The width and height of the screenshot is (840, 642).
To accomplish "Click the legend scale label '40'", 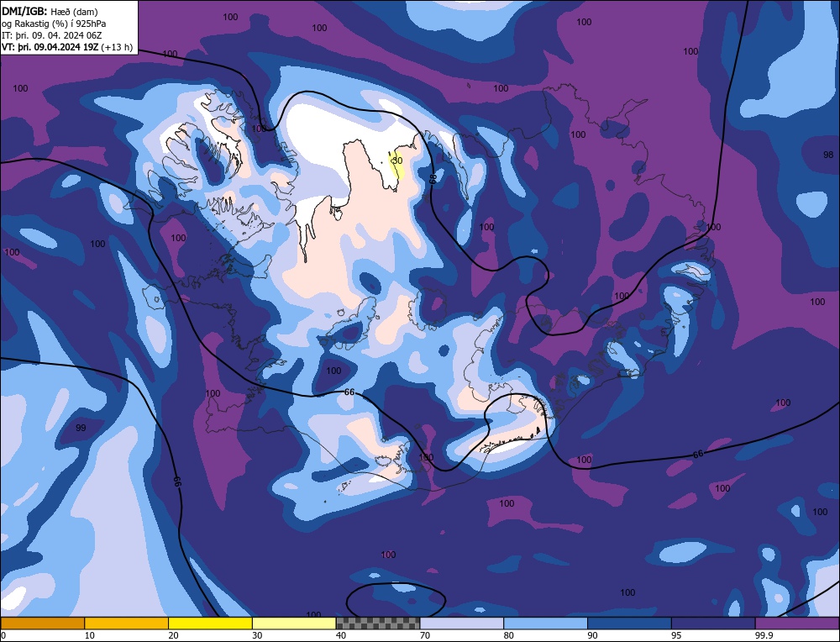I will (341, 635).
